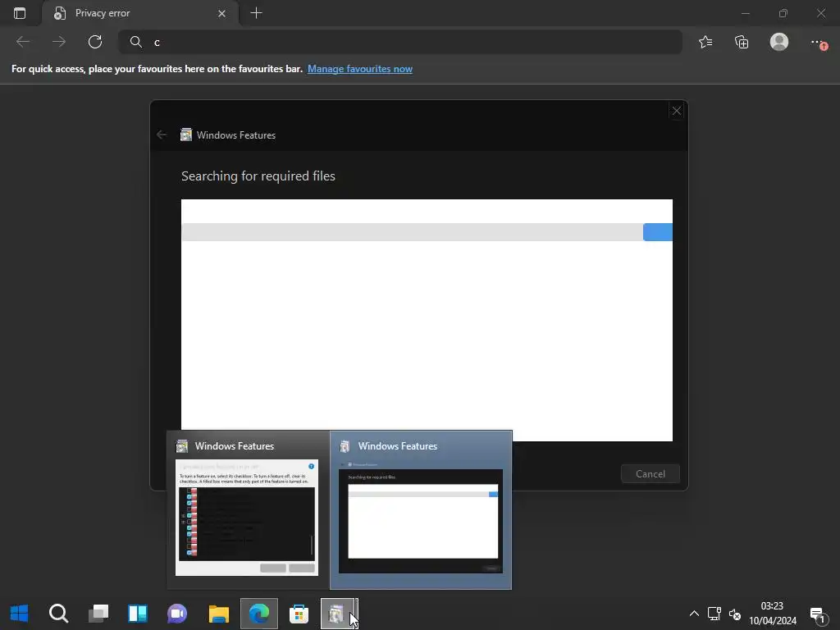Minimize the Edge browser window
Viewport: 840px width, 630px height.
[745, 13]
